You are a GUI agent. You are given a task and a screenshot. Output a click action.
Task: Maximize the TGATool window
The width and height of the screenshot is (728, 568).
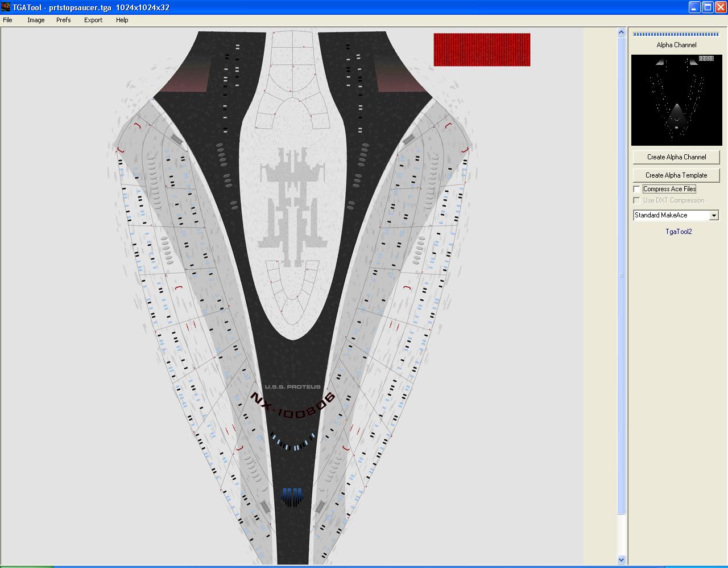coord(708,7)
